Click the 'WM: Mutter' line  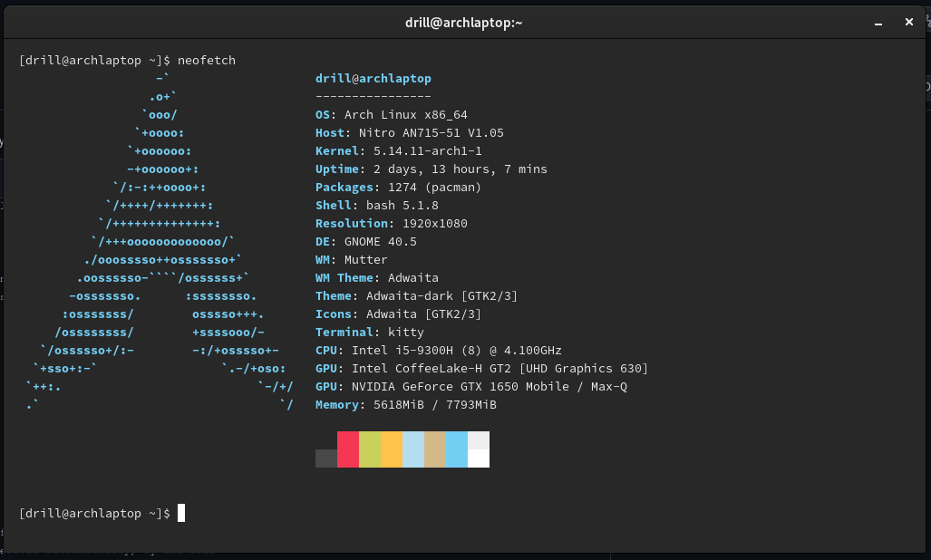click(352, 260)
